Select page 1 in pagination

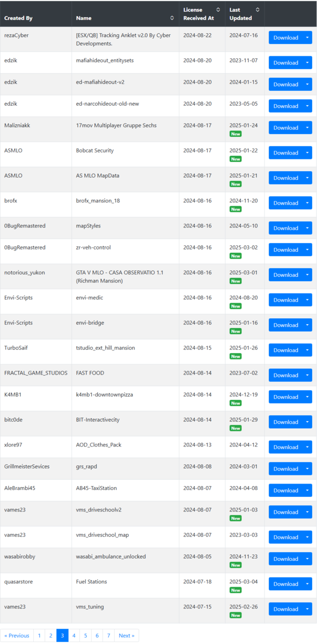click(39, 635)
